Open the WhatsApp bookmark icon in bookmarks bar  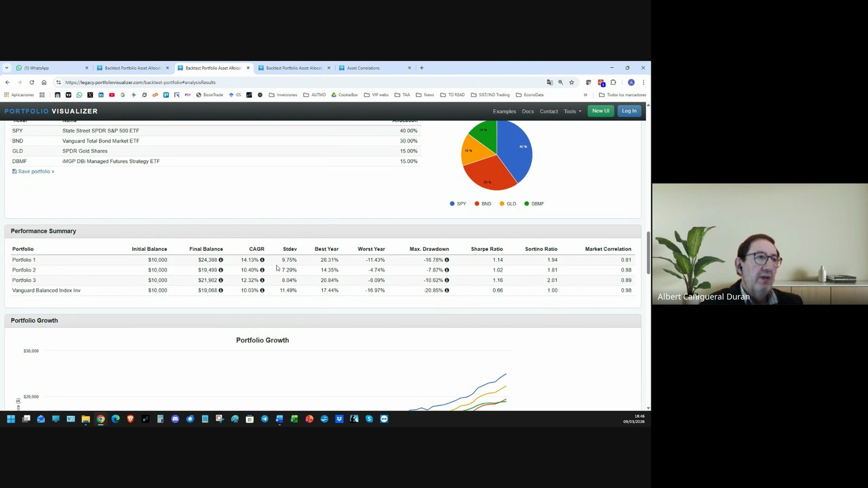click(79, 95)
